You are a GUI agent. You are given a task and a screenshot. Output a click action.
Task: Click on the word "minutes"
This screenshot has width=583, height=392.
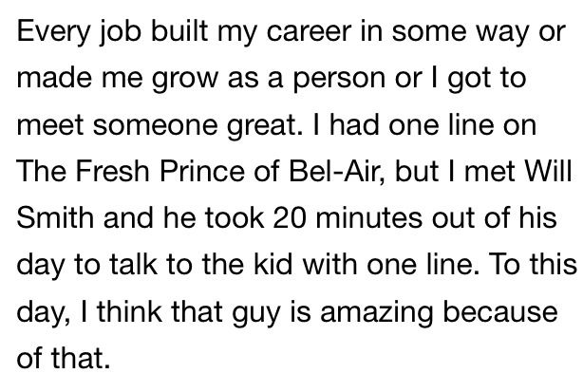tap(368, 218)
